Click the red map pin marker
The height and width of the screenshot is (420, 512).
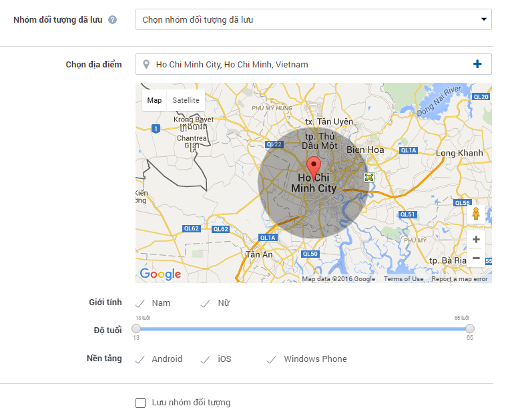coord(313,166)
